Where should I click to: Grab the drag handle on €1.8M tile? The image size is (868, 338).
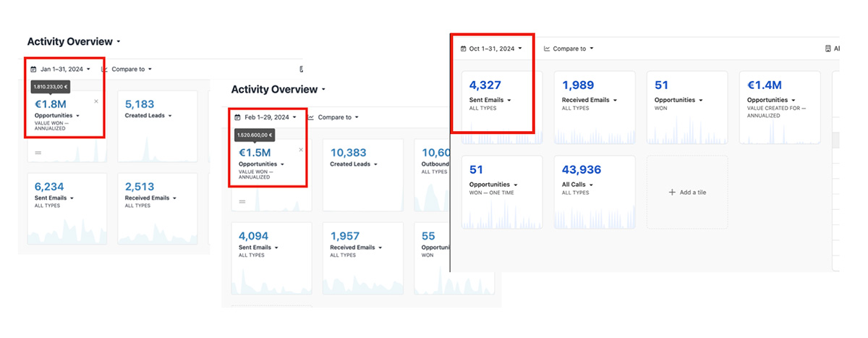pos(38,153)
